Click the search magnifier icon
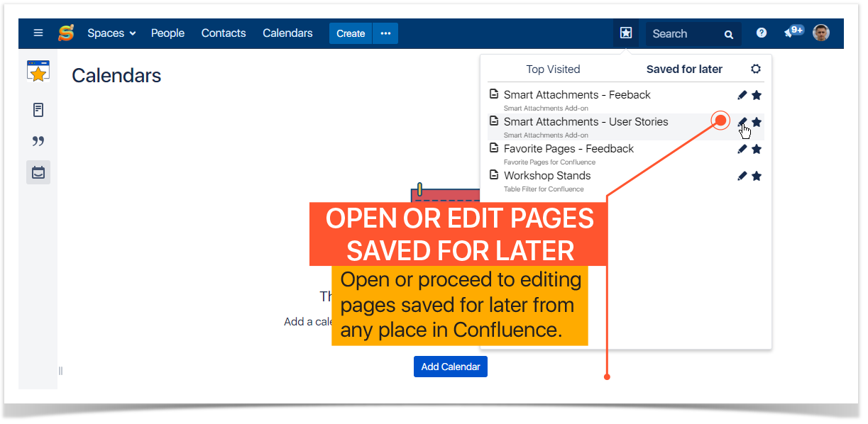The width and height of the screenshot is (868, 424). pyautogui.click(x=729, y=34)
